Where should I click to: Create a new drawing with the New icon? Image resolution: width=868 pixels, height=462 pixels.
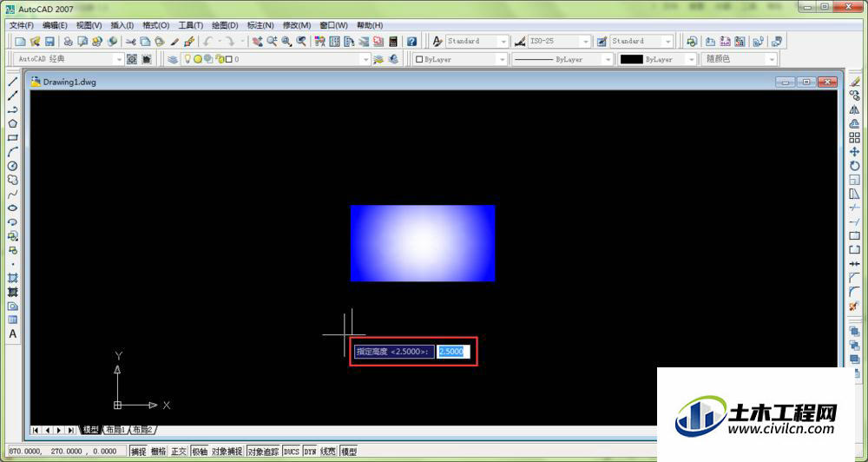21,42
